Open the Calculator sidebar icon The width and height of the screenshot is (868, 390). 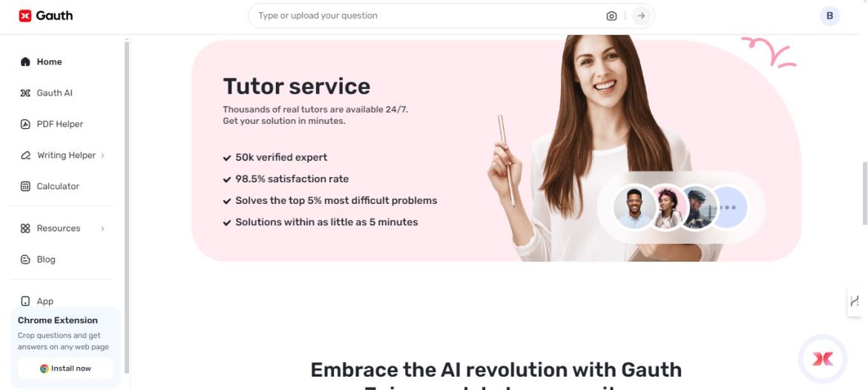[x=25, y=186]
